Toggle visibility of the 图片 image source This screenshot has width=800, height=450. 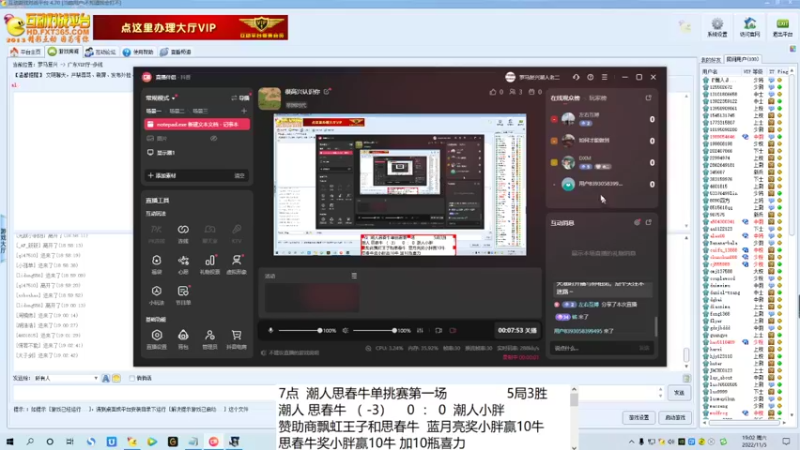214,138
